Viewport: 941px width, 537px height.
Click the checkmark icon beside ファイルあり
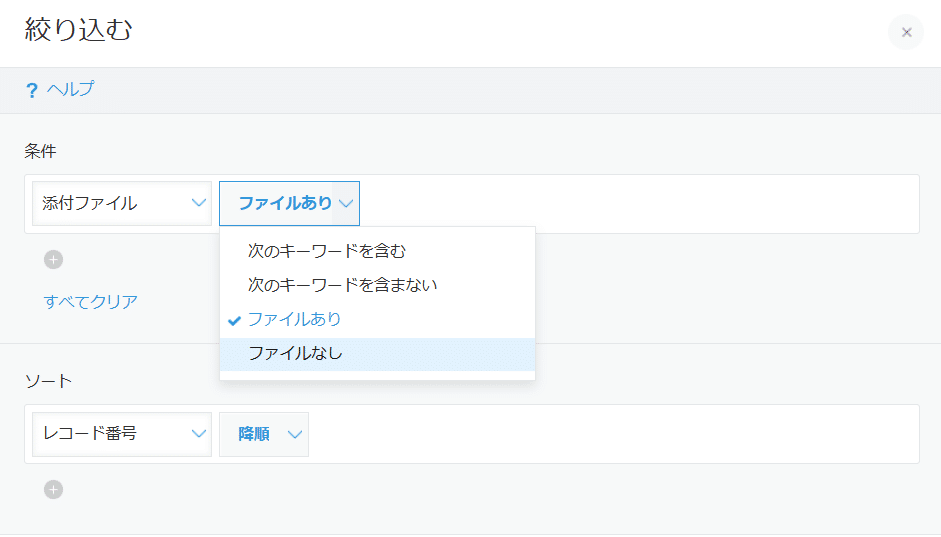[235, 320]
